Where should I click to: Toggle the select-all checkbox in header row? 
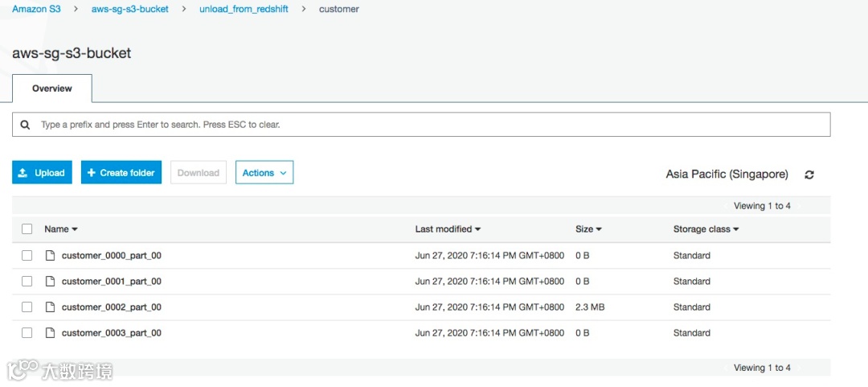point(27,229)
